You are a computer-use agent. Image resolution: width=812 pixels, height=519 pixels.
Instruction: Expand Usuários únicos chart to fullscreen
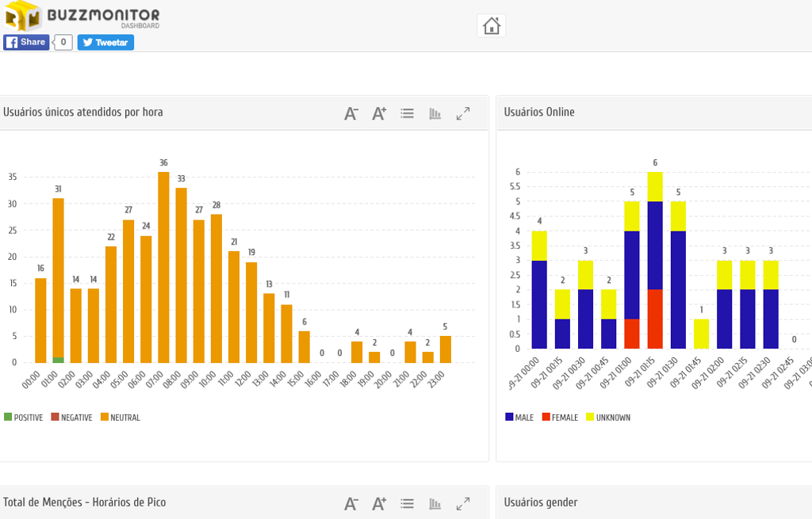(x=463, y=113)
